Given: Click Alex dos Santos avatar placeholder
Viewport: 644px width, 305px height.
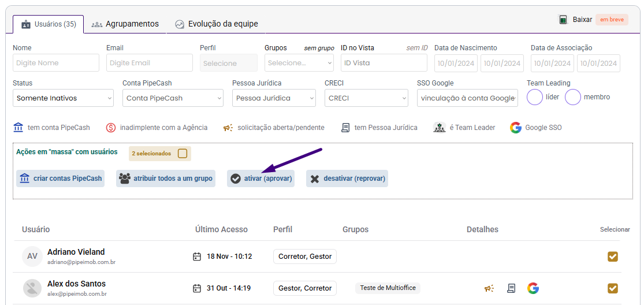Looking at the screenshot, I should click(x=32, y=289).
